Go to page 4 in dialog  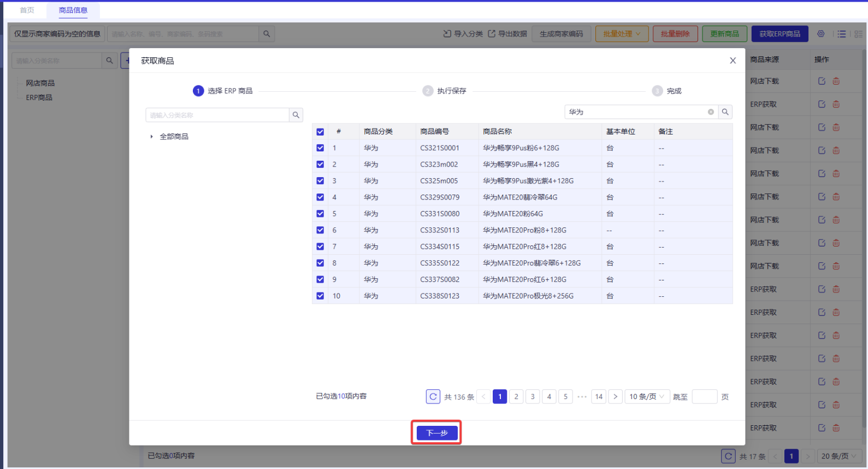[x=549, y=397]
